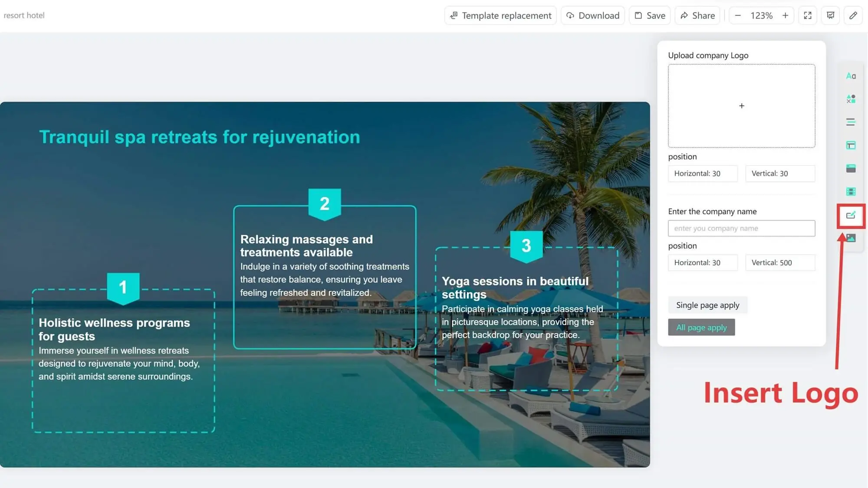This screenshot has width=868, height=488.
Task: Click the dark header banner icon
Action: click(x=851, y=168)
